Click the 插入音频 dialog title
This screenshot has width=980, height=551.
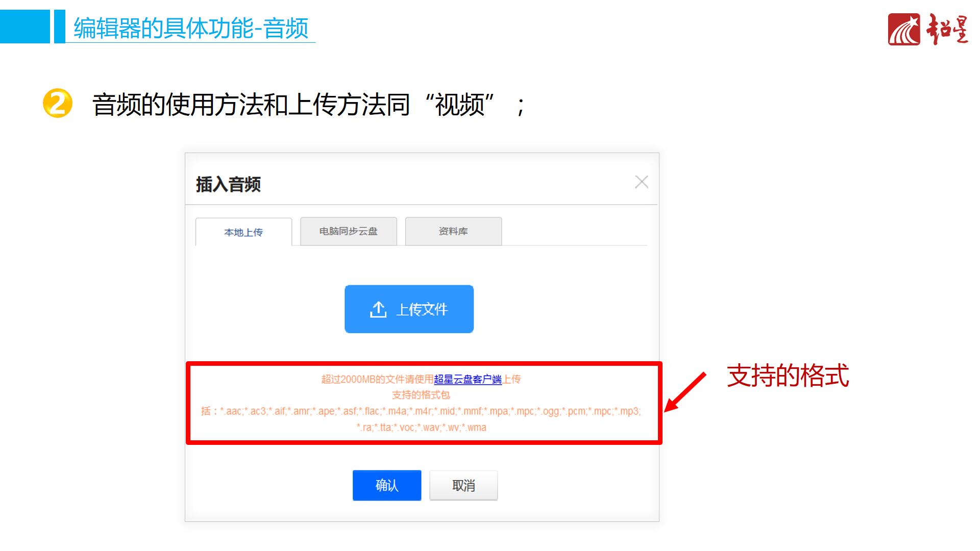coord(228,184)
